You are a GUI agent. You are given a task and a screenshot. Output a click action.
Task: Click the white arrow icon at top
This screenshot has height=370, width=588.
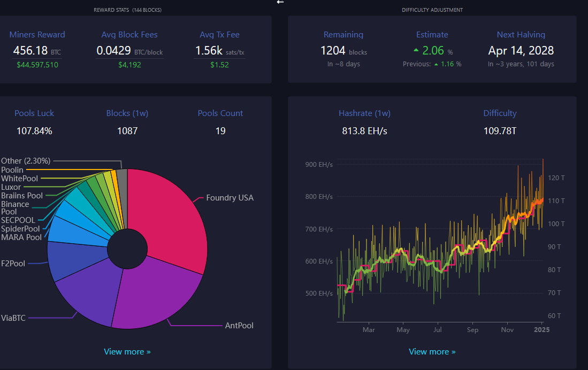click(280, 2)
